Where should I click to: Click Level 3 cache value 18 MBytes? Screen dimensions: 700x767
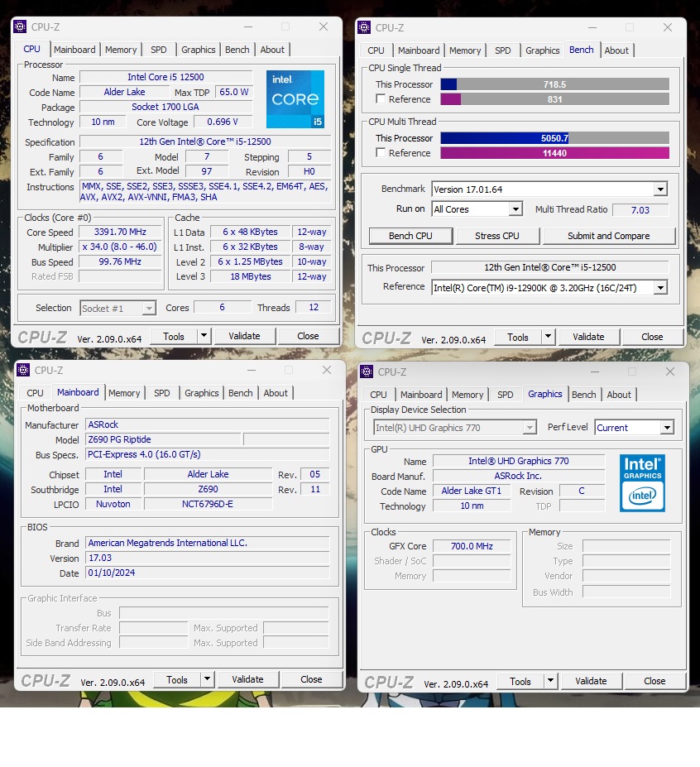(251, 276)
